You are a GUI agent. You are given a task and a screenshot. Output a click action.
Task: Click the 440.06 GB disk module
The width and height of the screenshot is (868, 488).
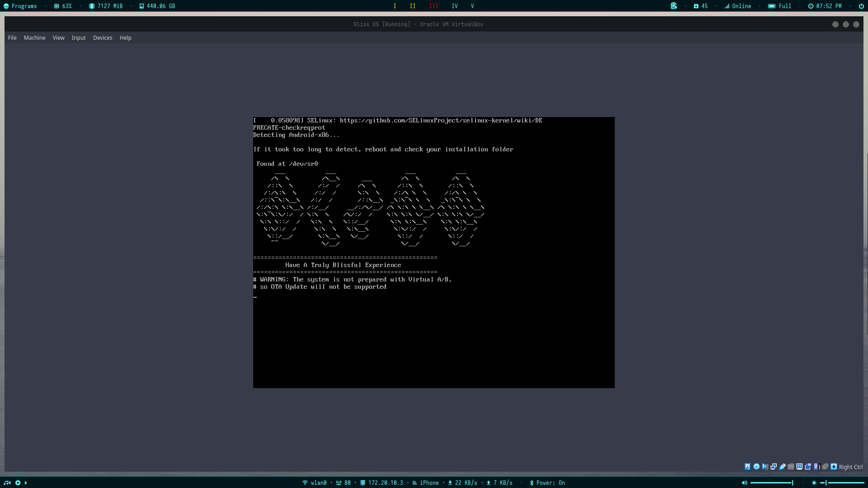tap(157, 6)
